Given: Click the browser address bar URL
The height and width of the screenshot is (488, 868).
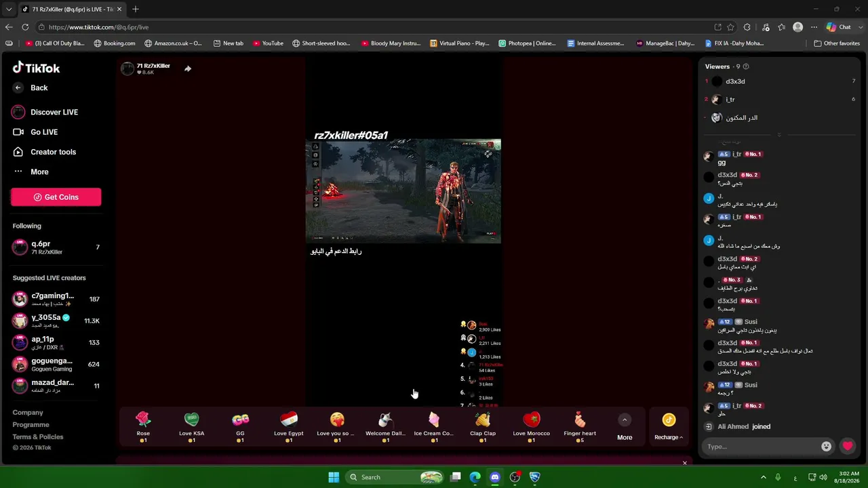Looking at the screenshot, I should point(98,27).
